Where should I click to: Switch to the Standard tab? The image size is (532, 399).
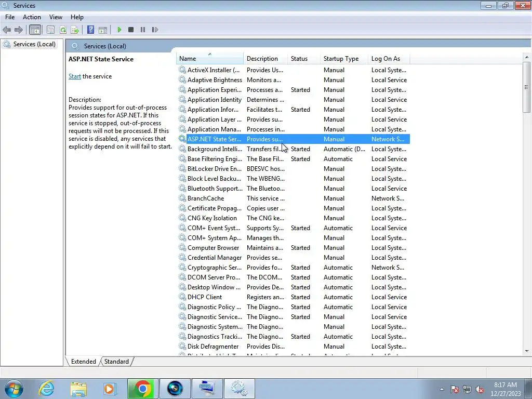(x=116, y=362)
